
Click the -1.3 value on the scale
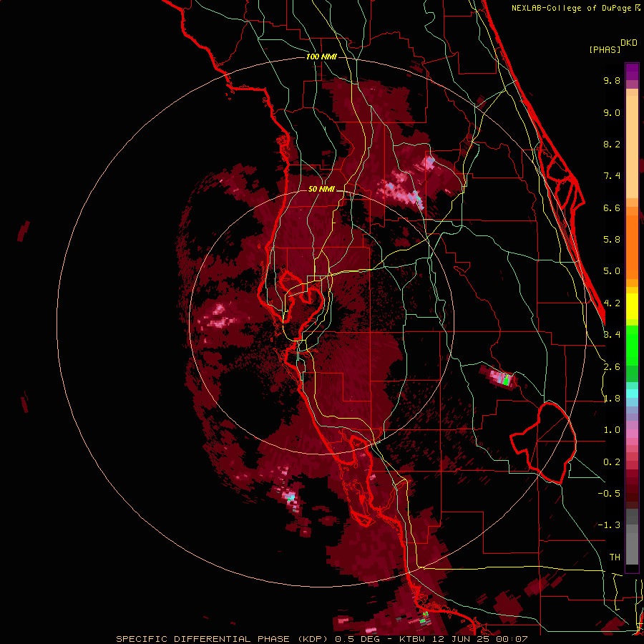(609, 525)
